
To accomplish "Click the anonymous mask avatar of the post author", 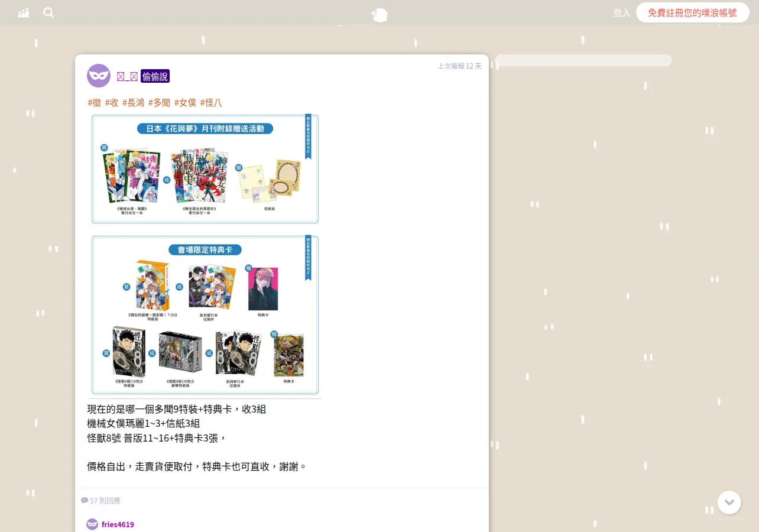I will click(x=99, y=76).
